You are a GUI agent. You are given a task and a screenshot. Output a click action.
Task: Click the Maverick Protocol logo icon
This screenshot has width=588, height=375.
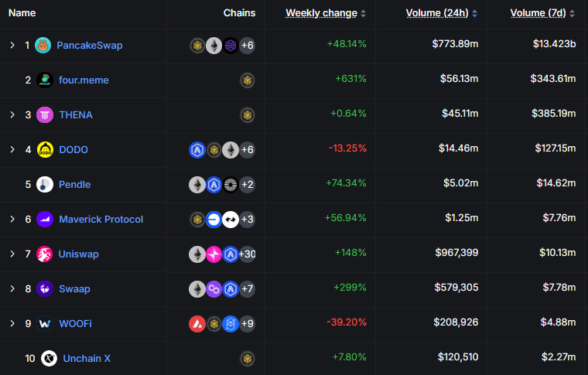[x=45, y=220]
